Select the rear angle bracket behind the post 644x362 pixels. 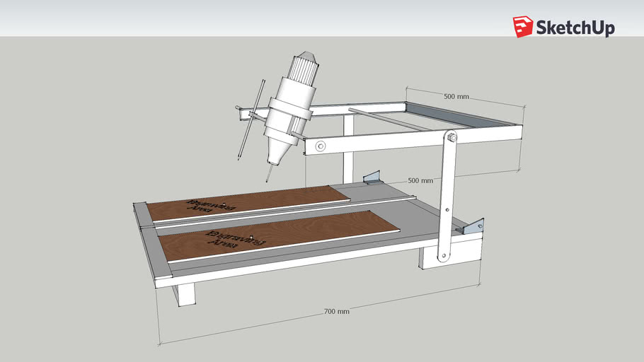click(x=373, y=177)
